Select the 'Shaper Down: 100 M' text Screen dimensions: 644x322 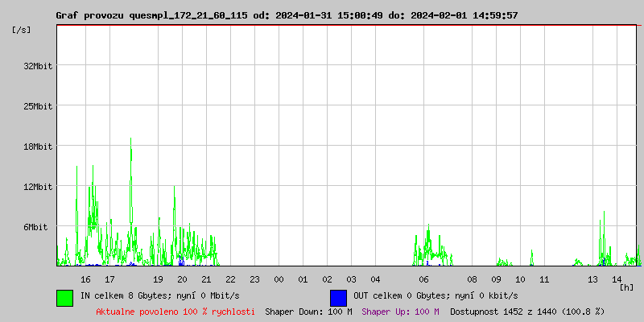tap(308, 312)
